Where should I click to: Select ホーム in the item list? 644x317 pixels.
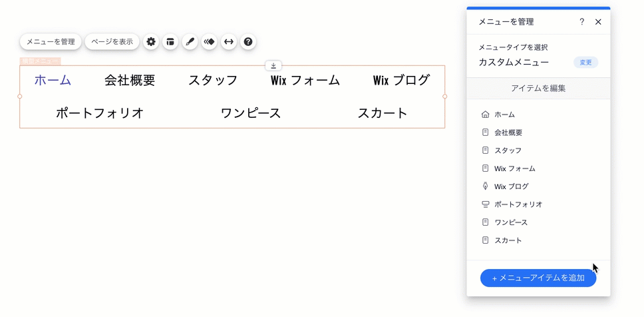point(504,115)
